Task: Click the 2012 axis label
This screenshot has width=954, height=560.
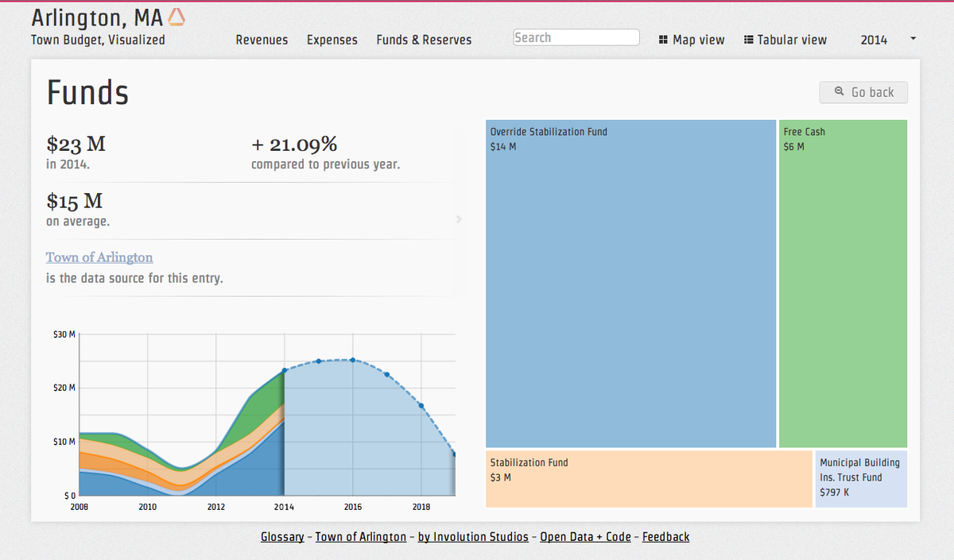Action: coord(215,507)
